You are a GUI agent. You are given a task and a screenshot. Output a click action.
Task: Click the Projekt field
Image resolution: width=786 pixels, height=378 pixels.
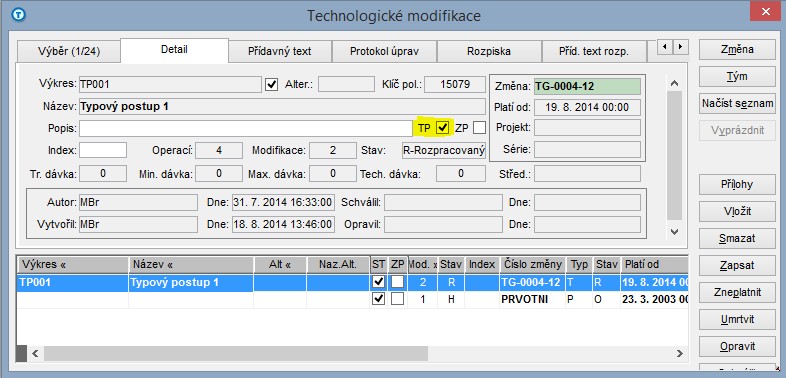point(587,127)
